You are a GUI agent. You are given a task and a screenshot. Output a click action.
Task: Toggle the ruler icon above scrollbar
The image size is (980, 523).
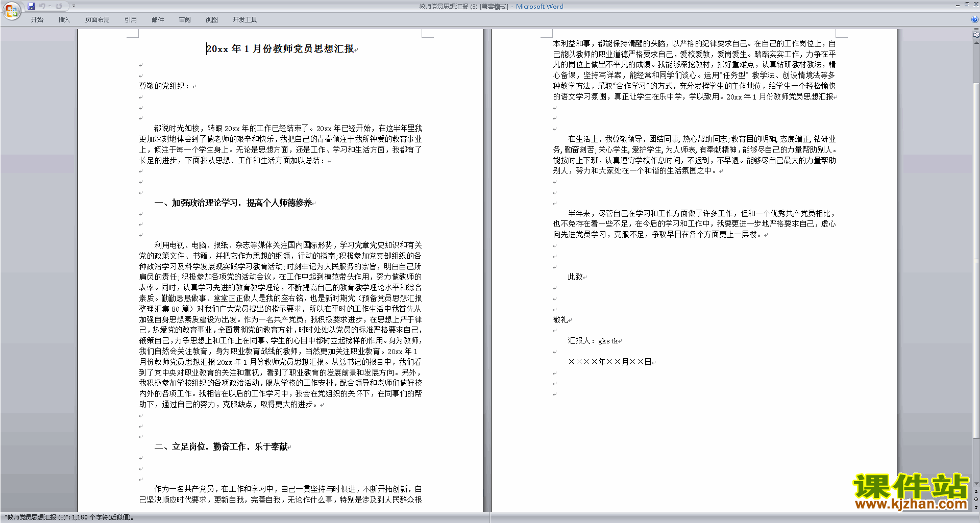pos(976,35)
